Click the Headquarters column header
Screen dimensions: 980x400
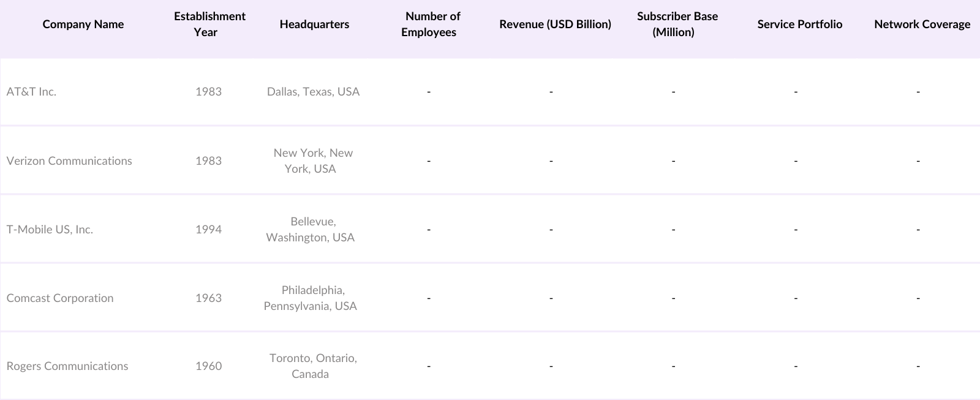coord(314,25)
